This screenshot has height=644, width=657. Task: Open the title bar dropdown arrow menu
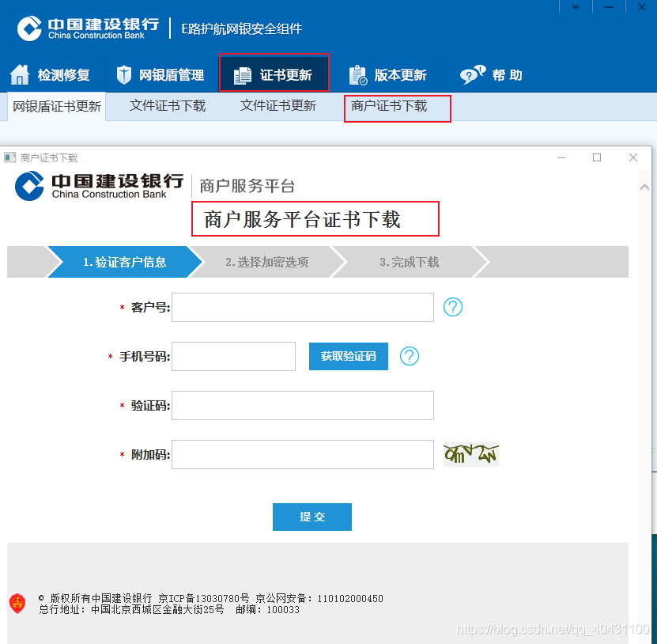coord(576,7)
